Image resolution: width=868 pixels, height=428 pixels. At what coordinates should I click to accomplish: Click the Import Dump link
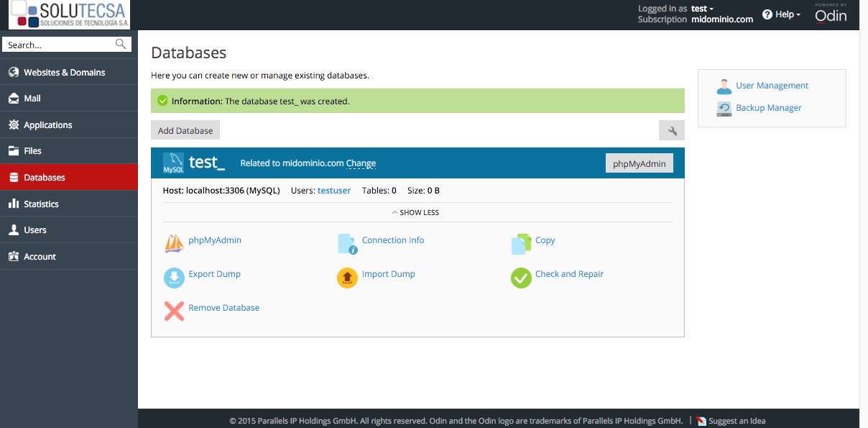coord(389,274)
